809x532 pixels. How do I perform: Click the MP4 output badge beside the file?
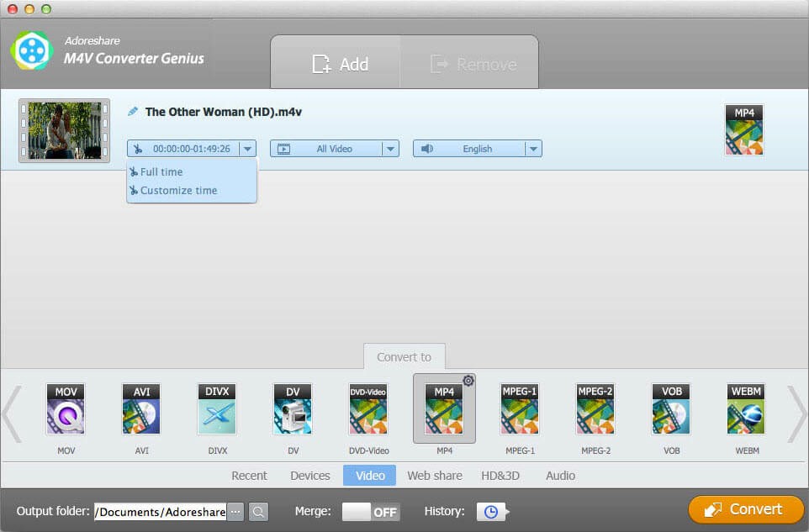744,130
